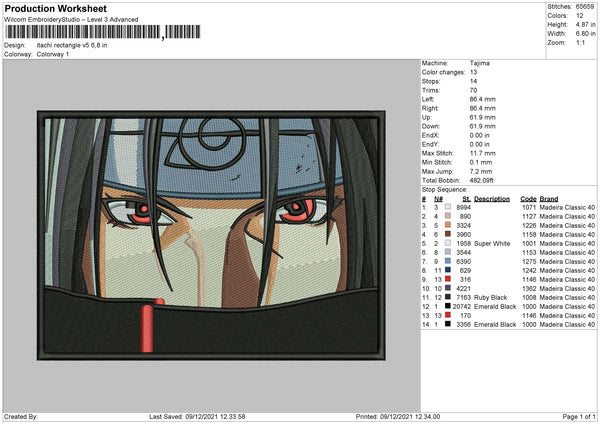The width and height of the screenshot is (600, 424).
Task: Click the Max Stitch value 11.7 mm
Action: coord(483,153)
